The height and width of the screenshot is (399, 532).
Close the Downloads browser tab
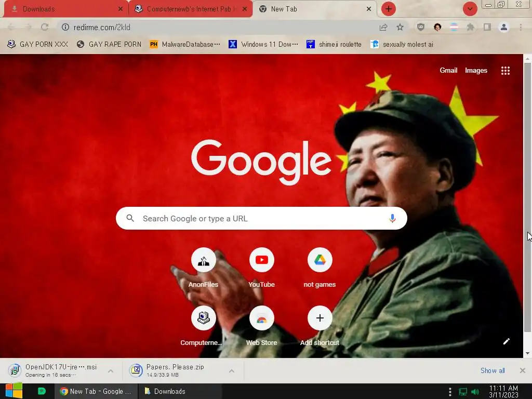[120, 9]
